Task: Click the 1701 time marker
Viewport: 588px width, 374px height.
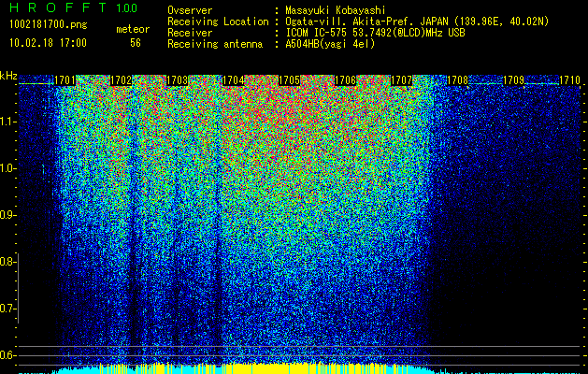Action: (x=65, y=80)
